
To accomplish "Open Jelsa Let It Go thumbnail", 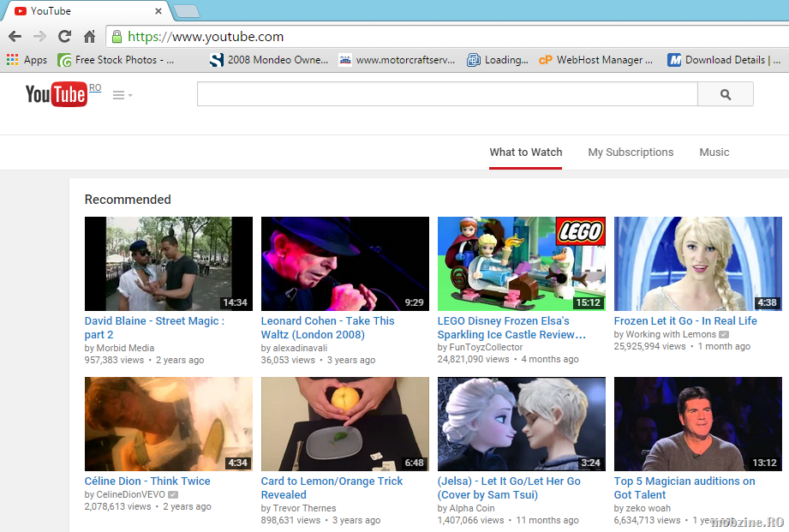I will [x=522, y=424].
